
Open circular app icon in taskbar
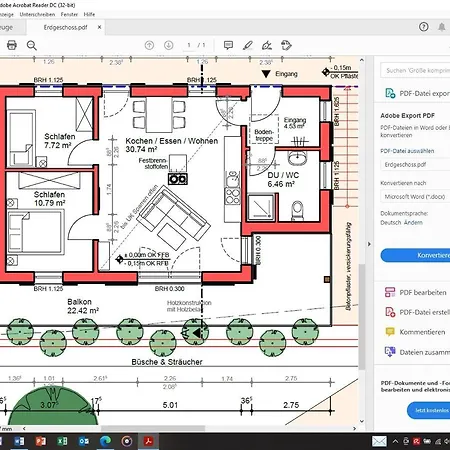(x=127, y=441)
